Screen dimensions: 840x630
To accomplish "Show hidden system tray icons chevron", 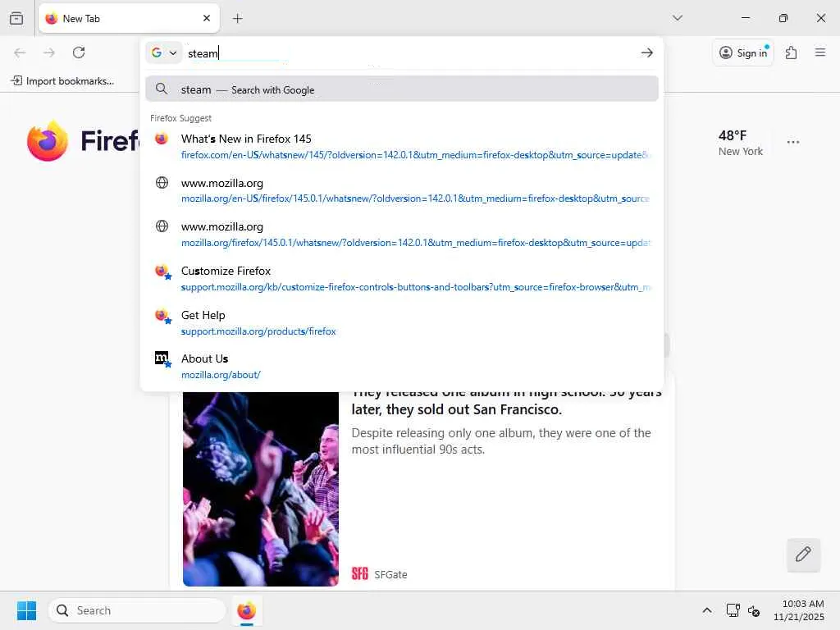I will point(707,610).
